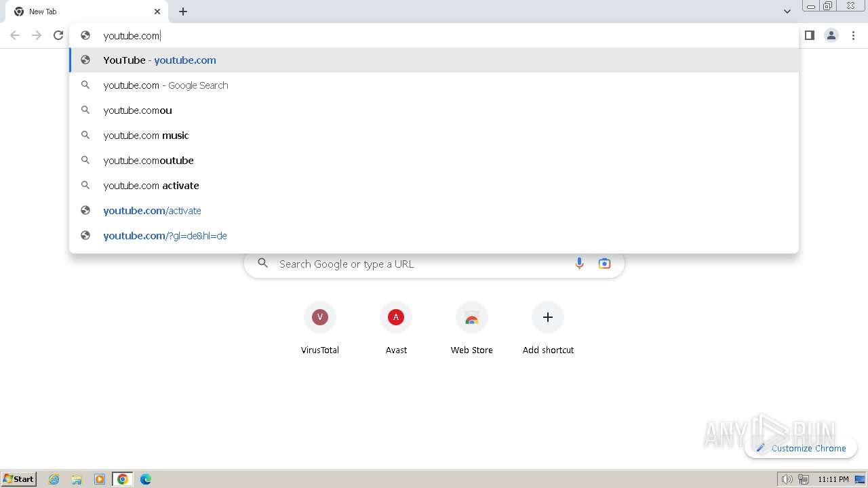The height and width of the screenshot is (488, 868).
Task: Click the Google search box
Action: click(x=434, y=264)
